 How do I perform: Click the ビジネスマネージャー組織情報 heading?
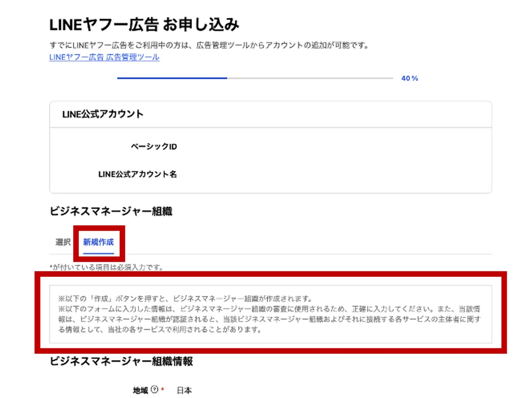coord(121,361)
